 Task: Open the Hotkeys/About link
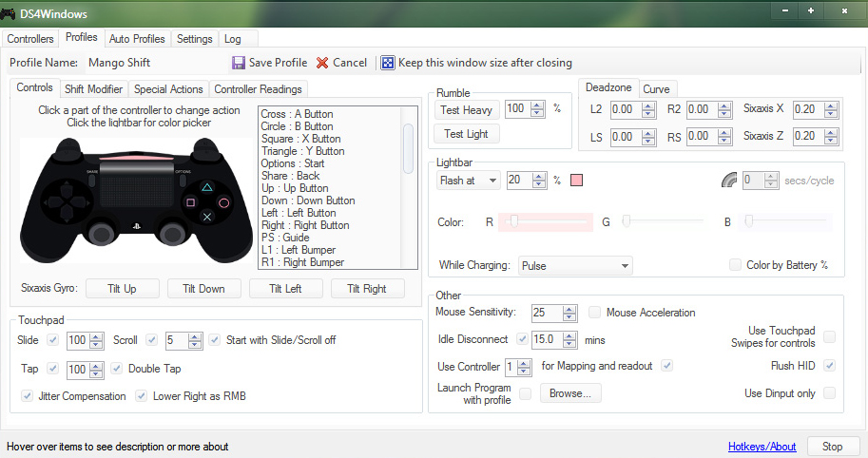click(x=762, y=447)
